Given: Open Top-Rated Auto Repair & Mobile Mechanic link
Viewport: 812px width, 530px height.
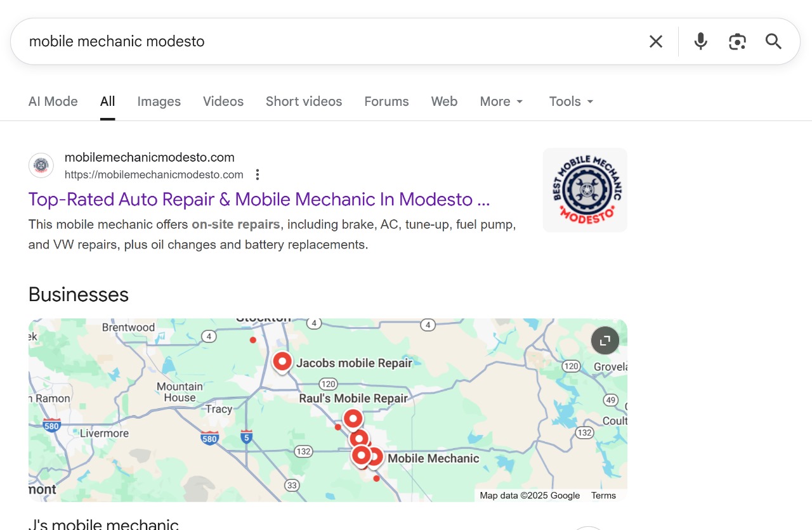Looking at the screenshot, I should click(259, 200).
